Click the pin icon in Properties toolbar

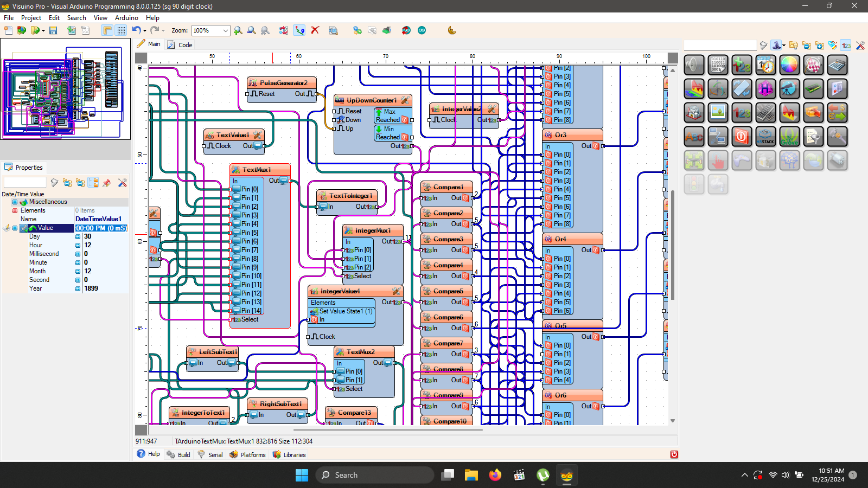(x=107, y=183)
